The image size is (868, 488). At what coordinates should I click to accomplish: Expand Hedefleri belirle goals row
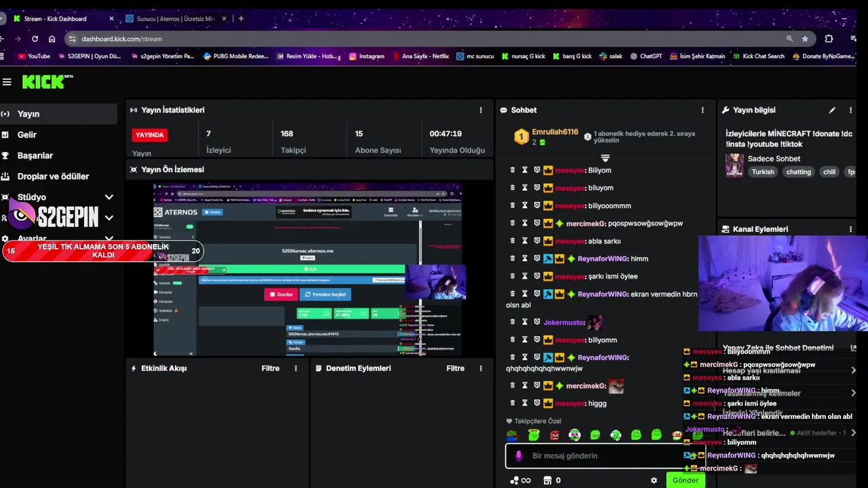[x=853, y=432]
